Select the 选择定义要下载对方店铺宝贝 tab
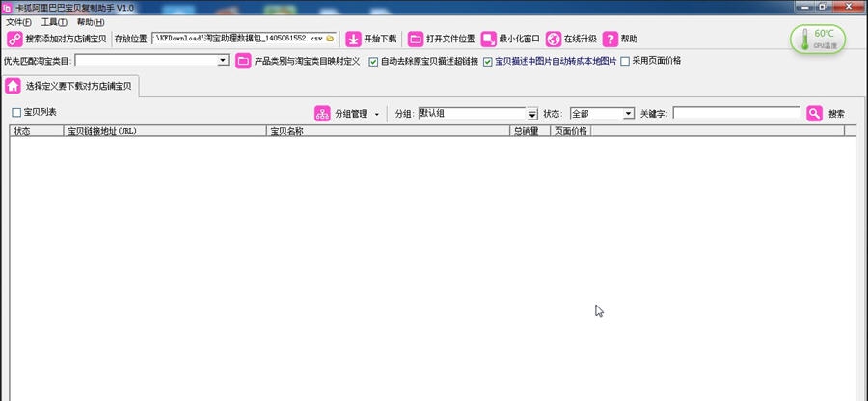The image size is (868, 401). pos(70,87)
